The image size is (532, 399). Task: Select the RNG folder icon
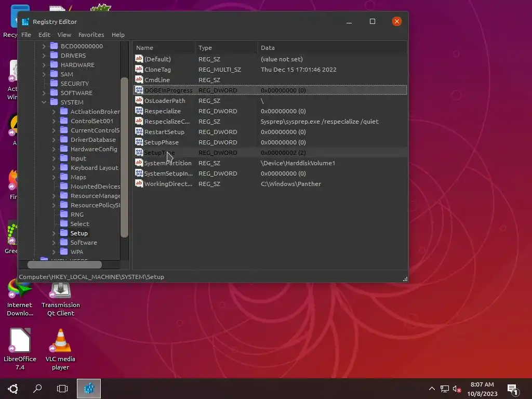[64, 214]
